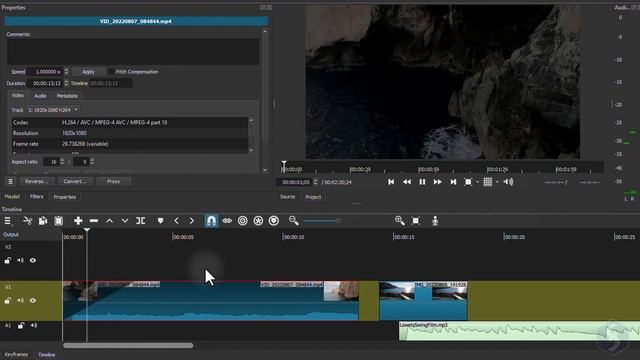The width and height of the screenshot is (640, 360).
Task: Lock the V2 track
Action: [7, 260]
